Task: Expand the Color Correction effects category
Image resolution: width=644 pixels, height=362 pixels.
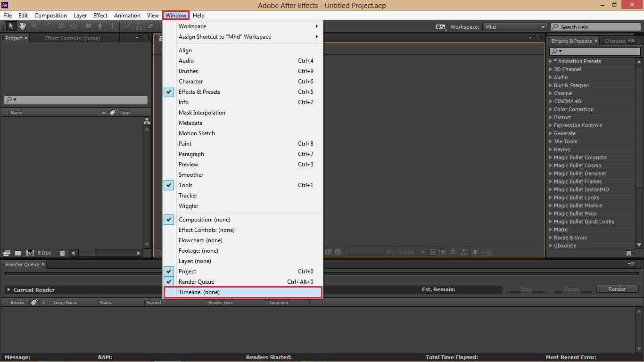Action: click(550, 109)
